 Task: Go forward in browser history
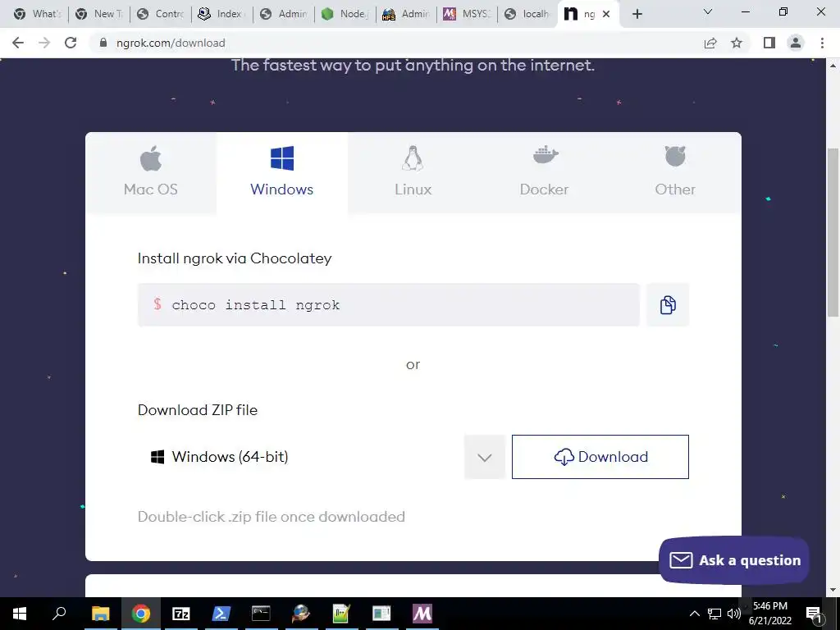coord(44,43)
